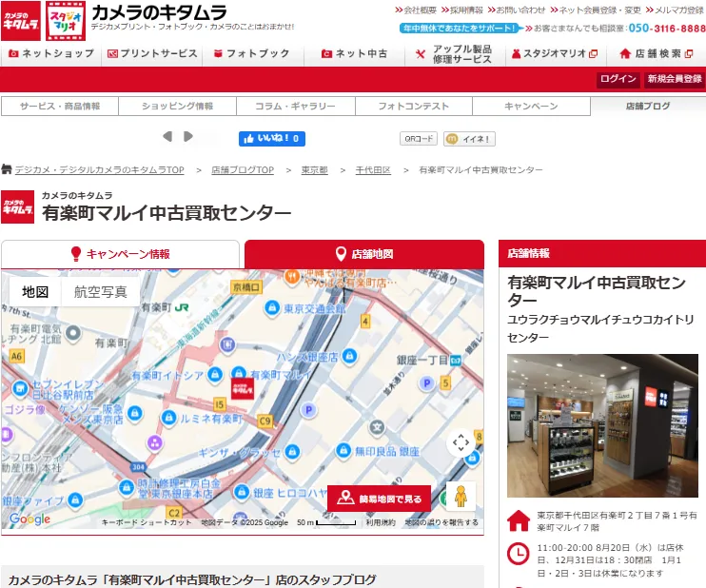The image size is (706, 588).
Task: Click 利用規約 map link
Action: (381, 522)
